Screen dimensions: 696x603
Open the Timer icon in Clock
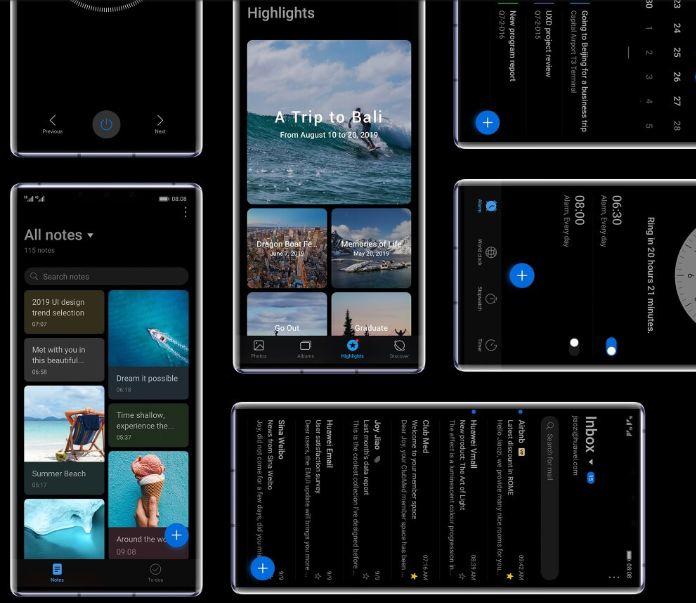point(490,345)
